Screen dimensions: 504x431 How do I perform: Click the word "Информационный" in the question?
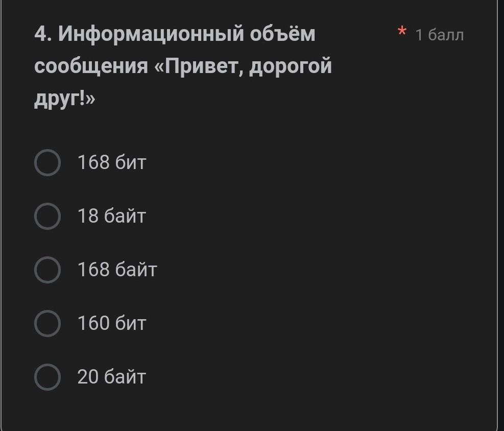tap(150, 34)
